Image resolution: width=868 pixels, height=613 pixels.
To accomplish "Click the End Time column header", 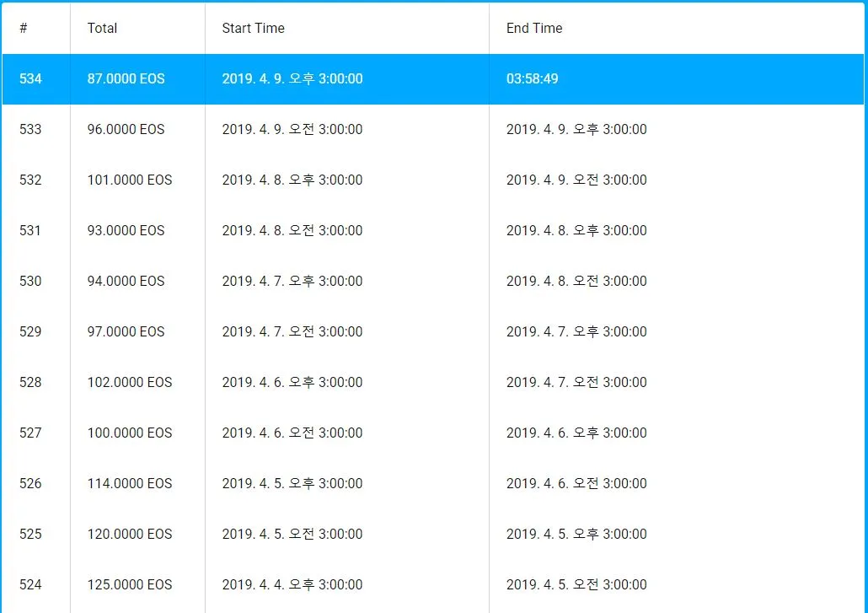I will [x=534, y=28].
